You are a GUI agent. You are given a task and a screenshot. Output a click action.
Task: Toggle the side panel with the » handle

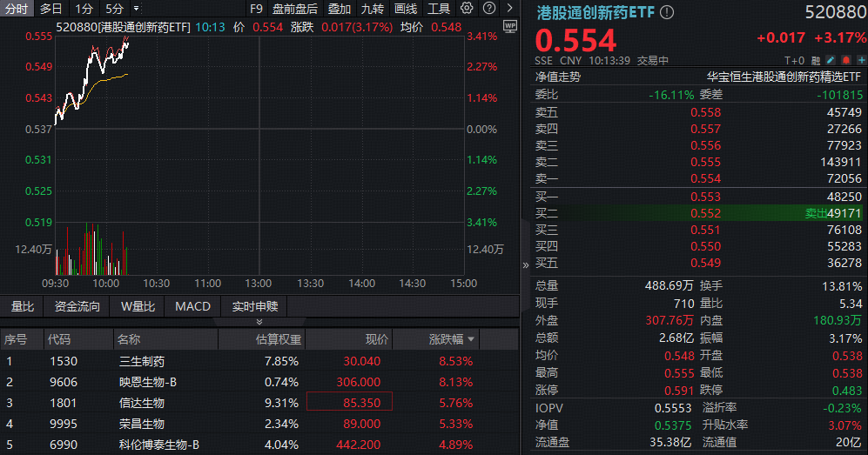coord(525,264)
